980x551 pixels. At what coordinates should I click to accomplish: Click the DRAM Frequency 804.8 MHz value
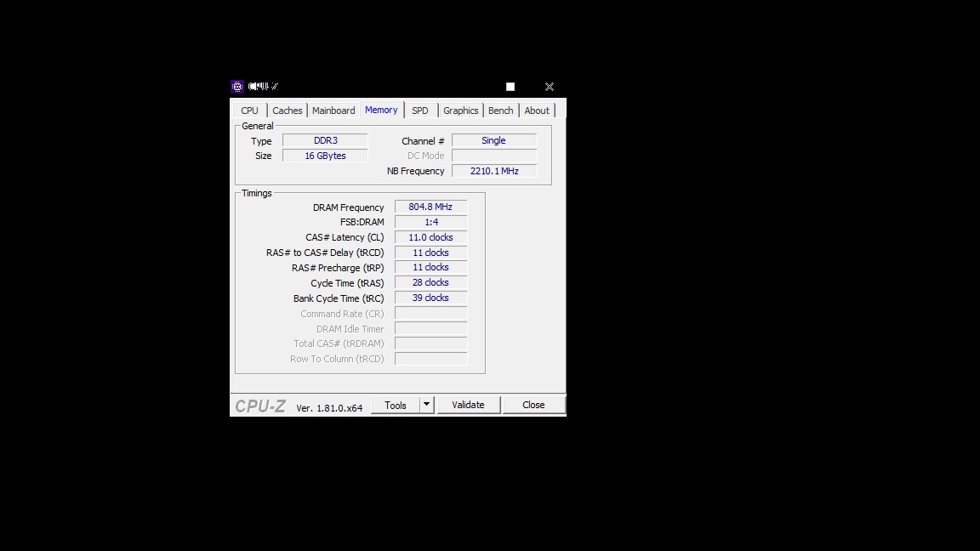(430, 207)
